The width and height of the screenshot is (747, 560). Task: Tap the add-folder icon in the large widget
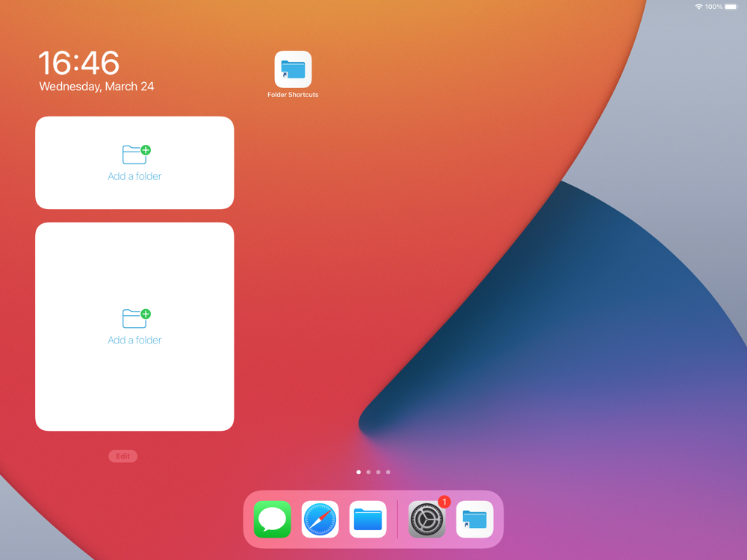coord(136,318)
